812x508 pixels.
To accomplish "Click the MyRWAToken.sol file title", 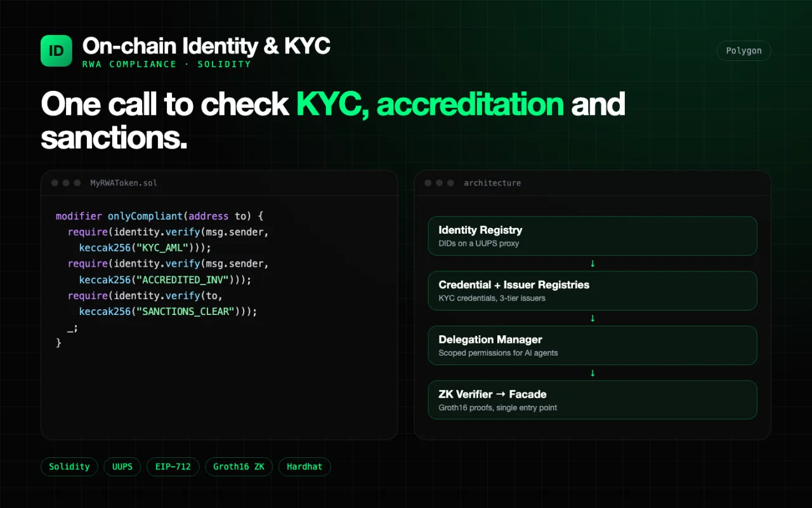I will [x=124, y=183].
